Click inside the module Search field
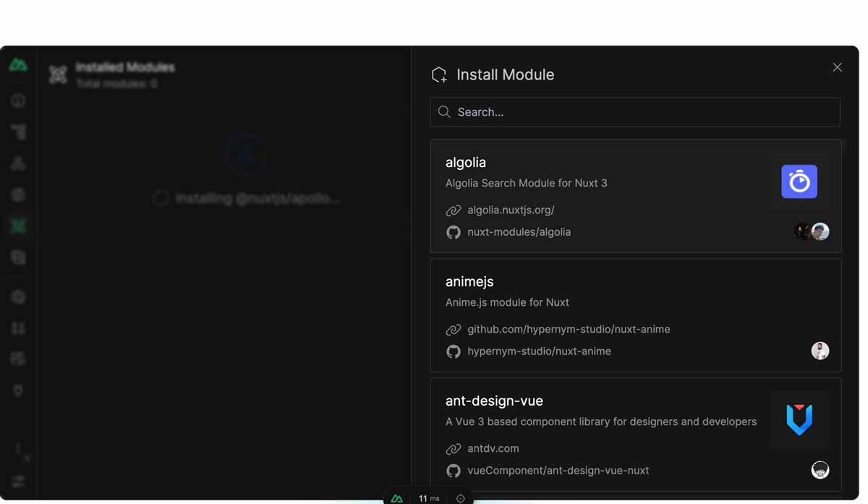Viewport: 868px width, 504px height. click(x=634, y=111)
